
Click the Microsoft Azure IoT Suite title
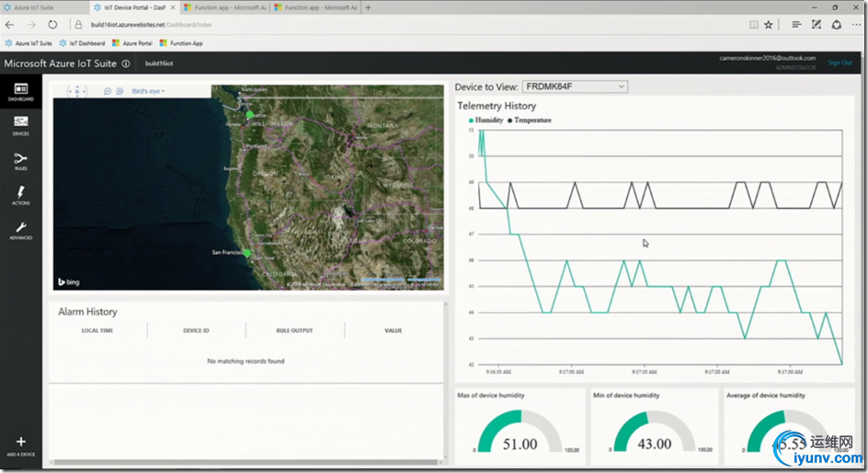tap(61, 63)
